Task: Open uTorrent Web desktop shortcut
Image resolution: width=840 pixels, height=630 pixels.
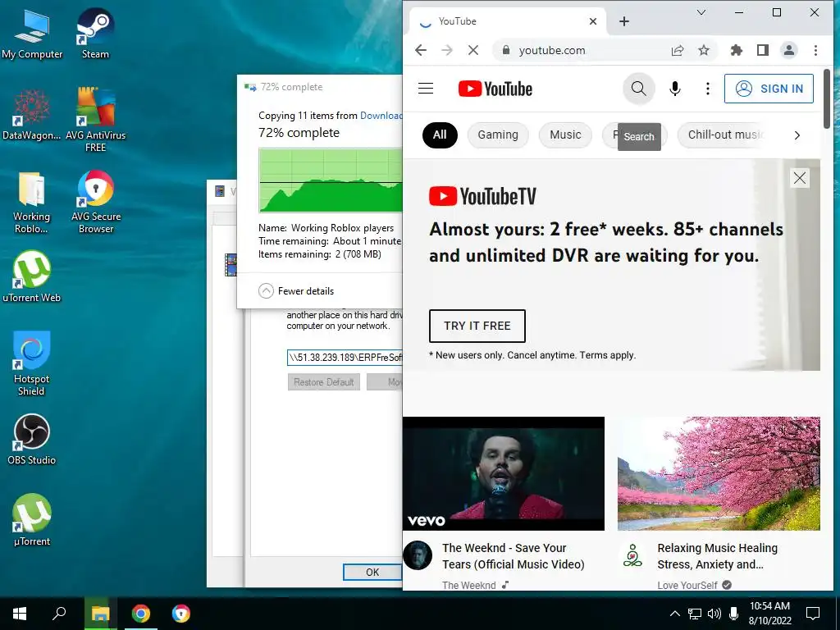Action: (x=32, y=276)
